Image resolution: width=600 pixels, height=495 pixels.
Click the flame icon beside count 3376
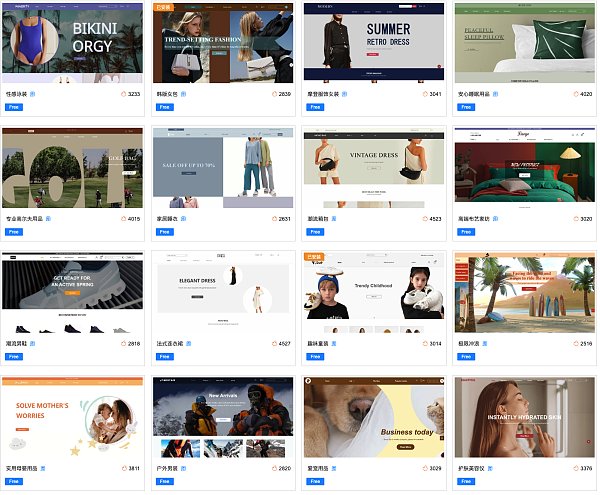[x=576, y=468]
